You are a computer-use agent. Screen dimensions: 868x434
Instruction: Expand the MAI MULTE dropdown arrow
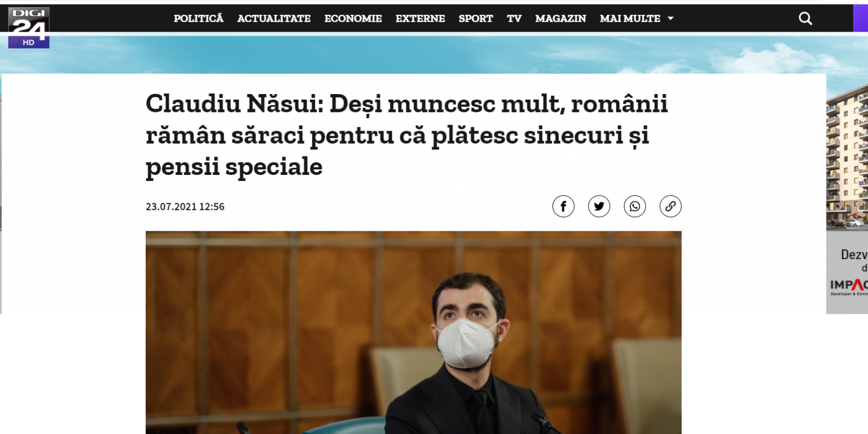pos(670,18)
